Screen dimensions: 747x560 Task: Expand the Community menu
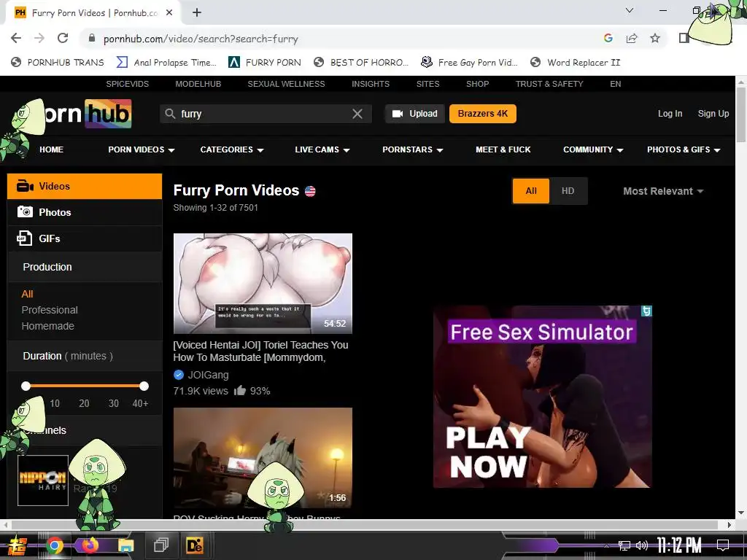593,149
